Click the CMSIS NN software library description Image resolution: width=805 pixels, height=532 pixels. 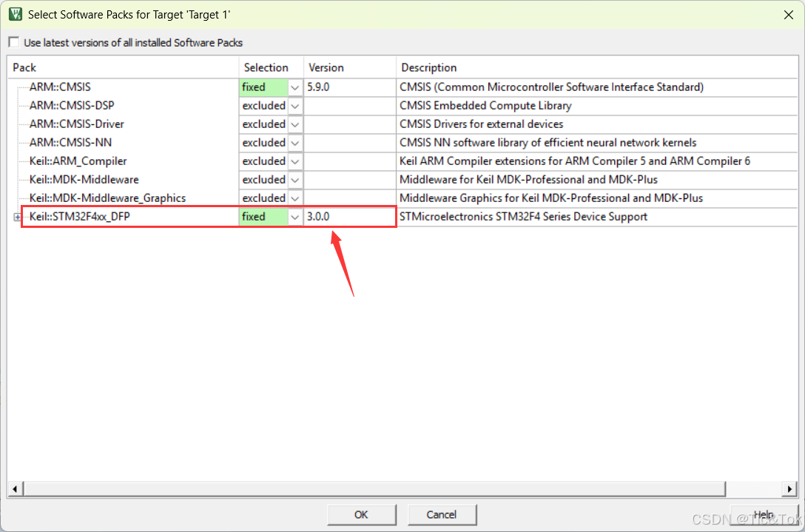coord(548,143)
